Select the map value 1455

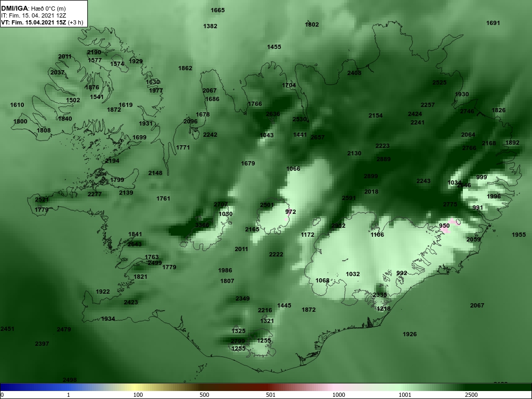(x=274, y=47)
